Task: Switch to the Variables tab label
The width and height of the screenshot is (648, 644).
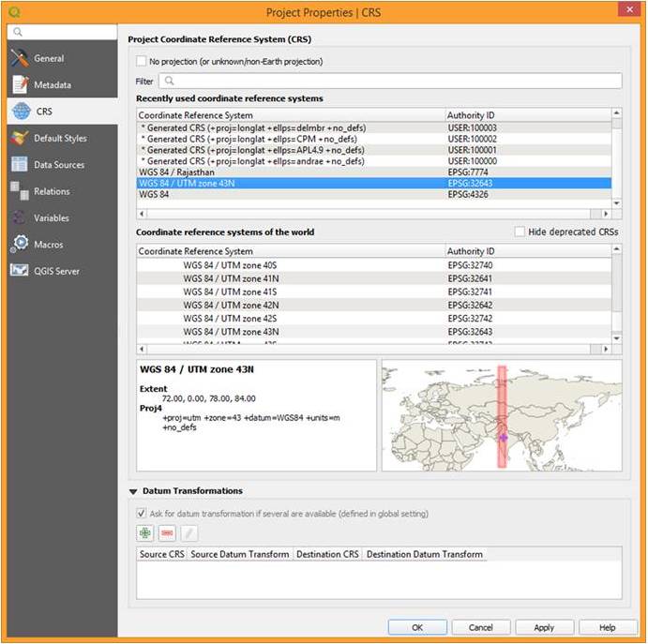Action: coord(52,217)
